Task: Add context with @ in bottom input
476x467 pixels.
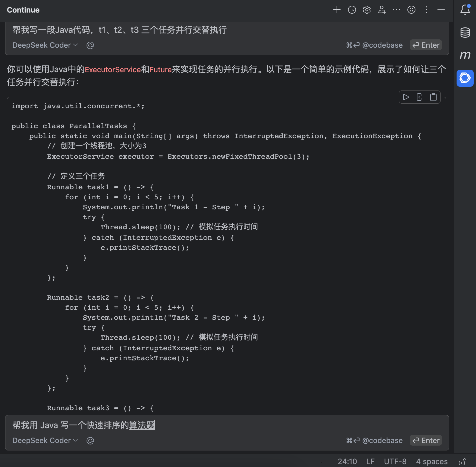Action: tap(90, 440)
